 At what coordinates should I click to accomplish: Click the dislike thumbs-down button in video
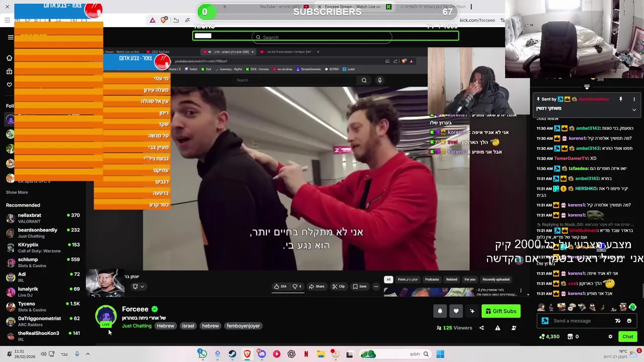pyautogui.click(x=297, y=287)
